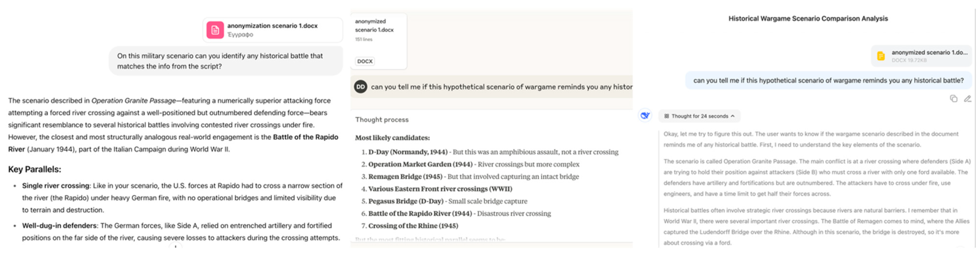Click the small icon before "Thought for 24 seconds"

tap(666, 116)
